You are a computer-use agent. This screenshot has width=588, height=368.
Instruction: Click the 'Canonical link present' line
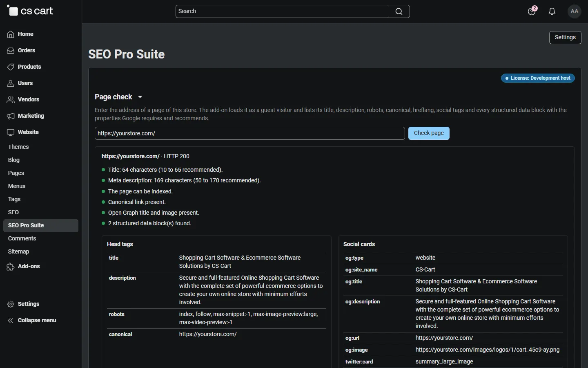tap(137, 202)
